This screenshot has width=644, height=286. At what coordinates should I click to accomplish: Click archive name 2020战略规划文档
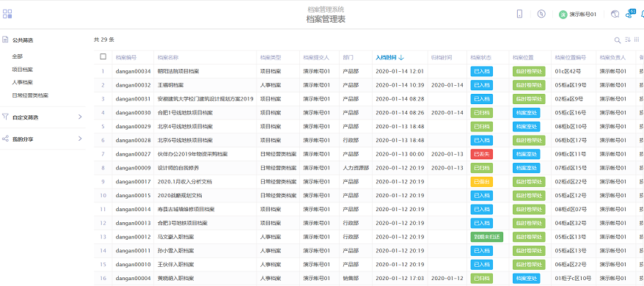[180, 196]
